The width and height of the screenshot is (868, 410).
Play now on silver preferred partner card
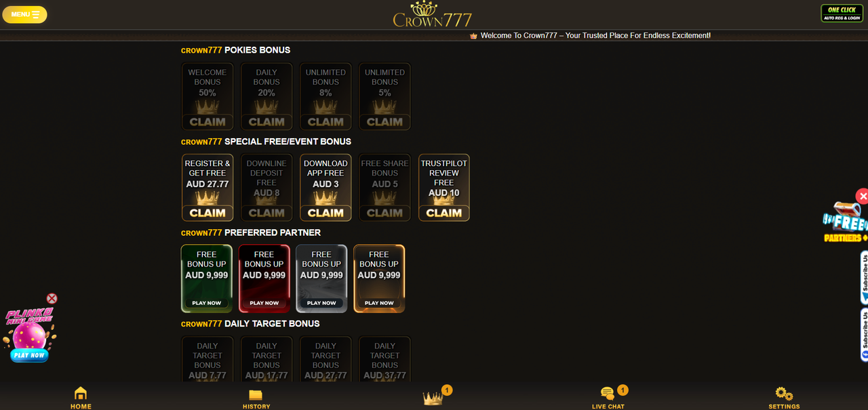coord(321,303)
